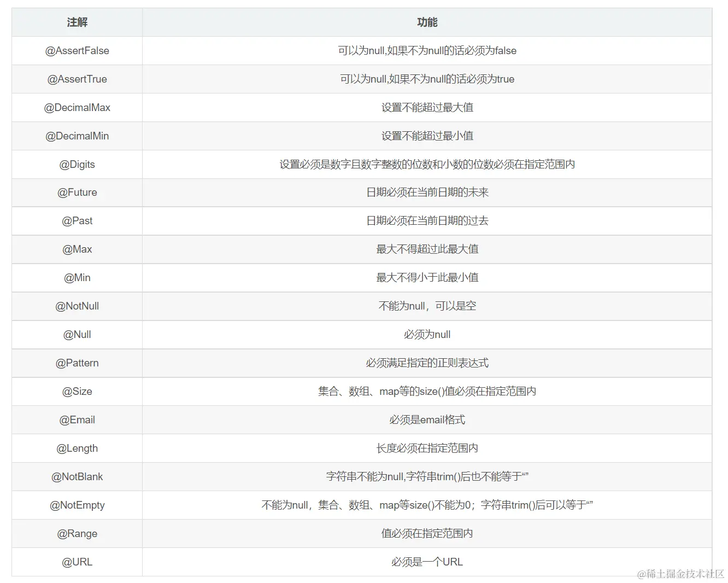Select the @AssertTrue annotation cell
The width and height of the screenshot is (728, 583).
[77, 79]
